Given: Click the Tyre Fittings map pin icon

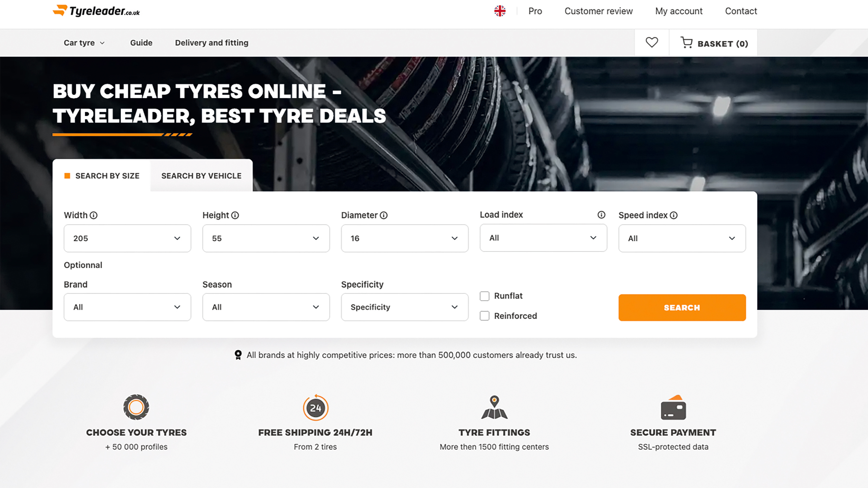Looking at the screenshot, I should click(x=494, y=407).
